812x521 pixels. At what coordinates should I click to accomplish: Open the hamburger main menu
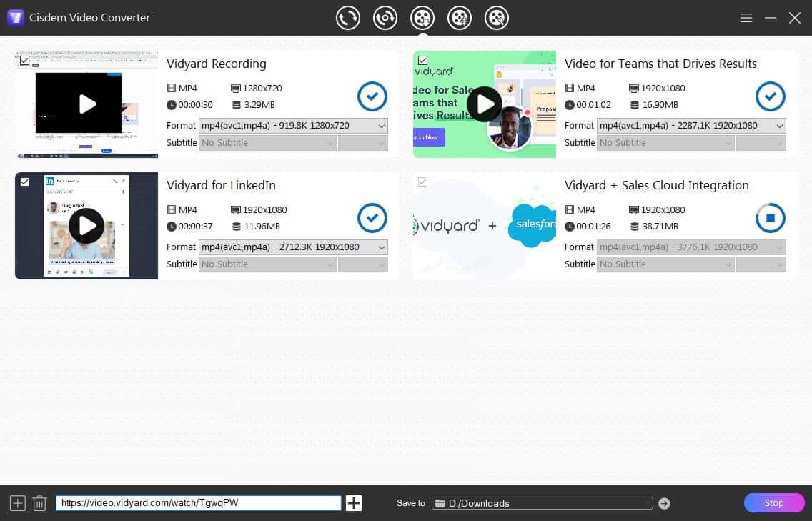click(x=746, y=18)
